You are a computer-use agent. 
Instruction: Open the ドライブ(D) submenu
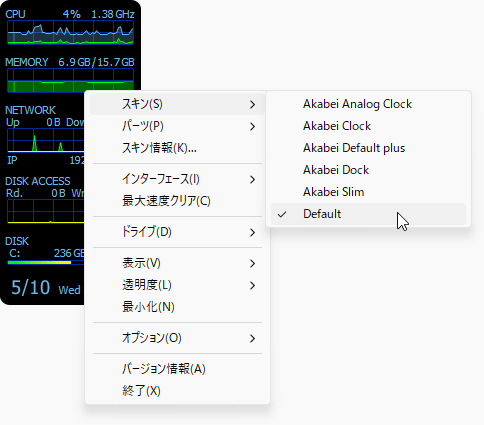point(177,232)
